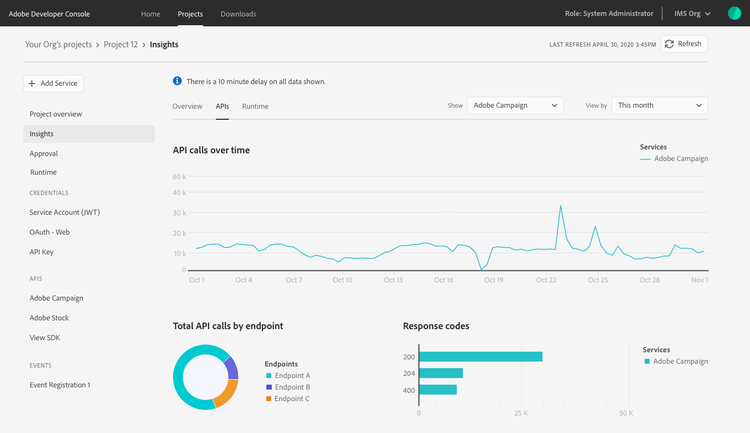This screenshot has height=433, width=750.
Task: Click the Total API calls by endpoint heading
Action: [x=228, y=326]
